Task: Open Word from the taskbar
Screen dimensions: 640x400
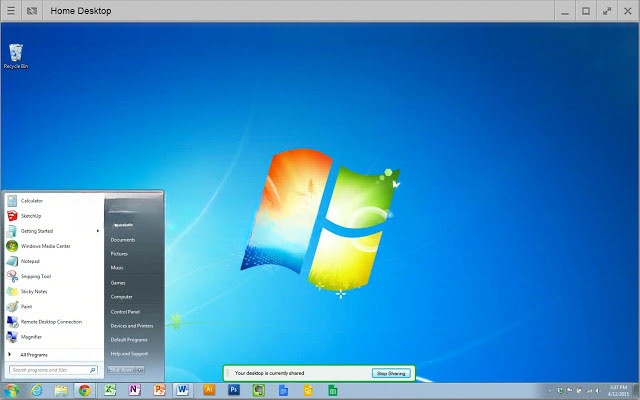Action: click(x=182, y=390)
